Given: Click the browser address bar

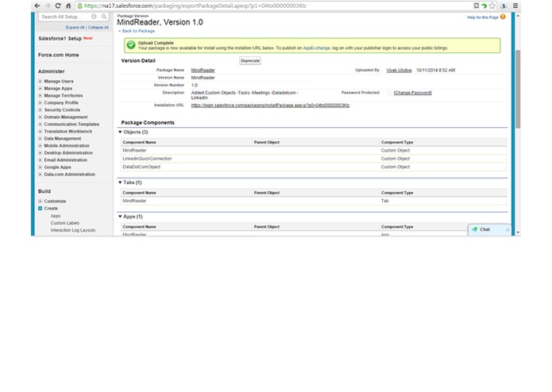Looking at the screenshot, I should (275, 6).
